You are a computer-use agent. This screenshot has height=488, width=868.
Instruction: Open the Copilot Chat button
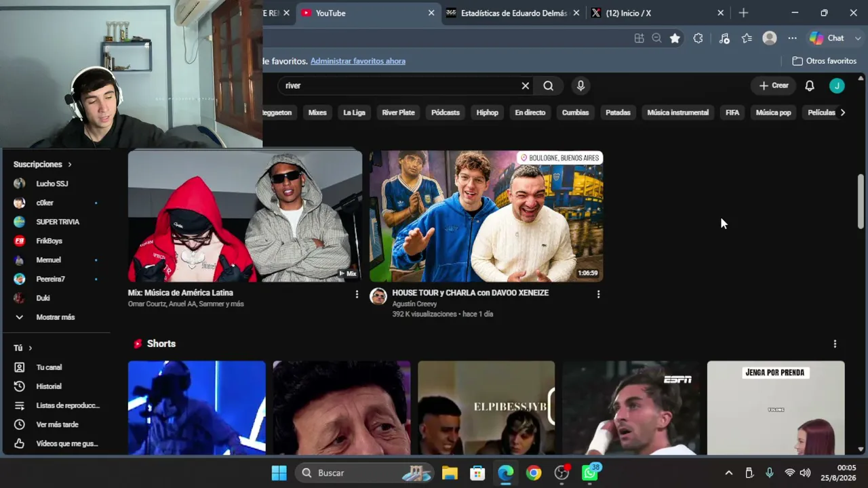827,39
